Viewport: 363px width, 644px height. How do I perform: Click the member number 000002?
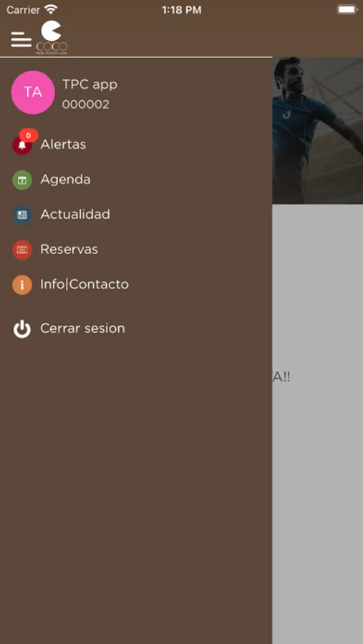85,104
